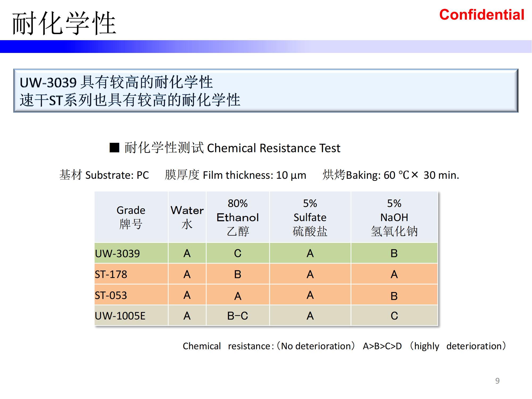Click the B-C ethanol rating cell
This screenshot has height=399, width=532.
pos(238,316)
